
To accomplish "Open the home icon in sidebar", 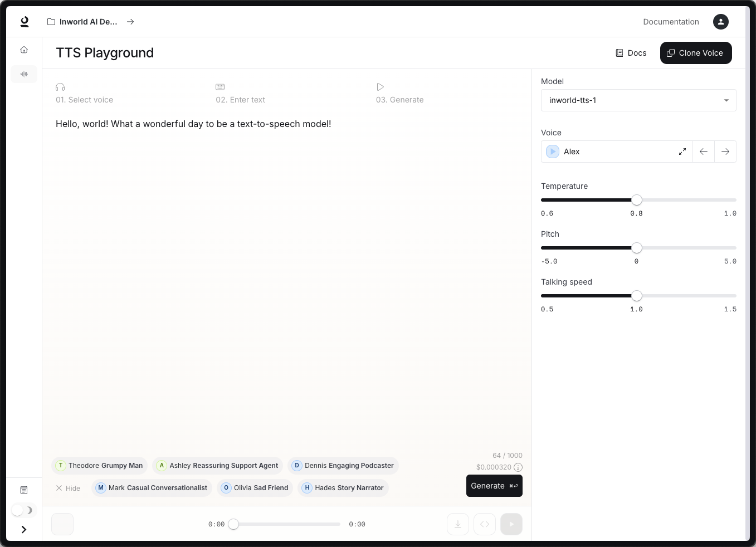I will pyautogui.click(x=24, y=50).
